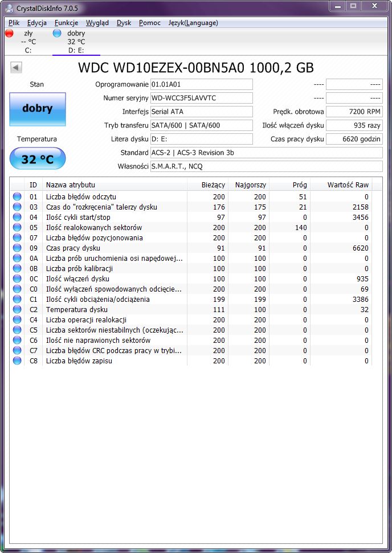Click raw value 2158 in 03 row
This screenshot has width=392, height=553.
pos(360,207)
